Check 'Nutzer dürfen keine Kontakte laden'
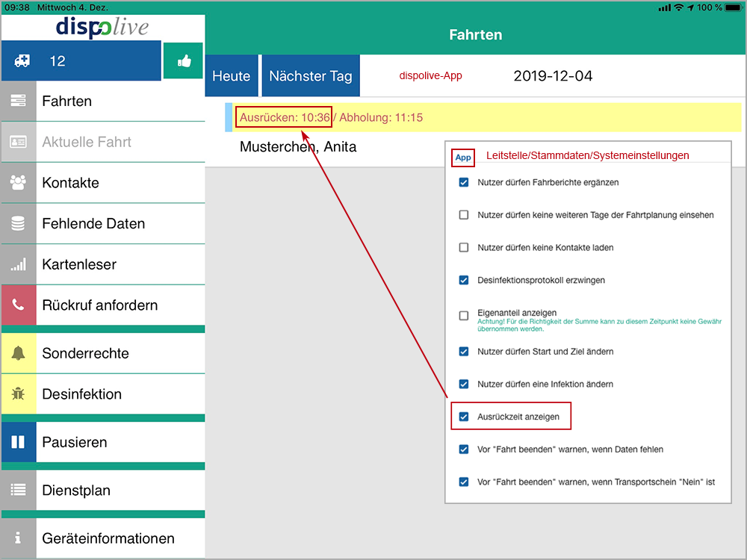 click(464, 247)
